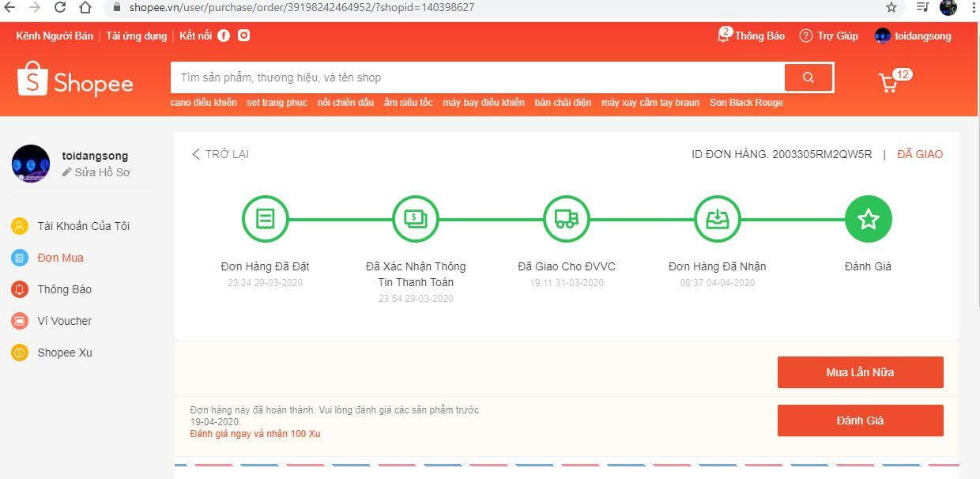
Task: Select suggestion ấm siêu tốc
Action: pyautogui.click(x=408, y=103)
